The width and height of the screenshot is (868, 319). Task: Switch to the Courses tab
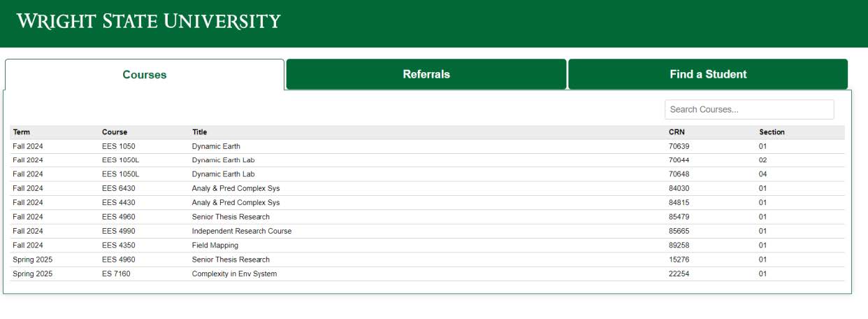[145, 75]
